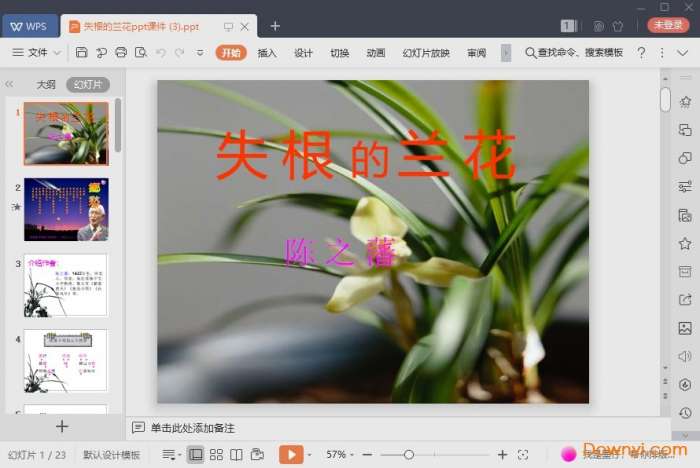This screenshot has width=700, height=468.
Task: Open the 幻灯片放映 tab
Action: pos(426,53)
